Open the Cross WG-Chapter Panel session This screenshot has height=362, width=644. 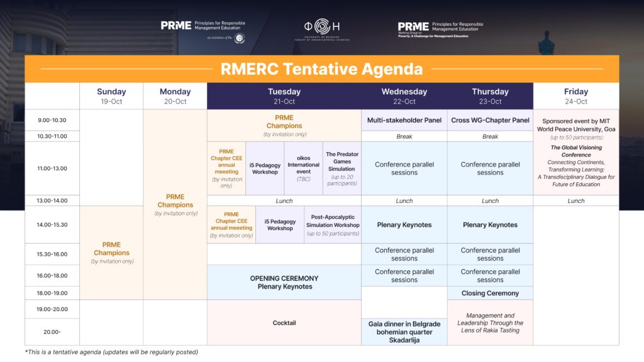490,120
